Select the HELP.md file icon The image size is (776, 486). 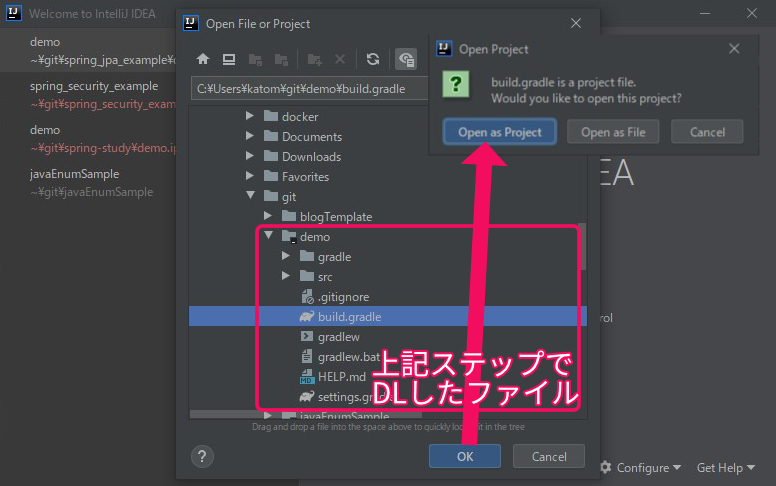[308, 377]
